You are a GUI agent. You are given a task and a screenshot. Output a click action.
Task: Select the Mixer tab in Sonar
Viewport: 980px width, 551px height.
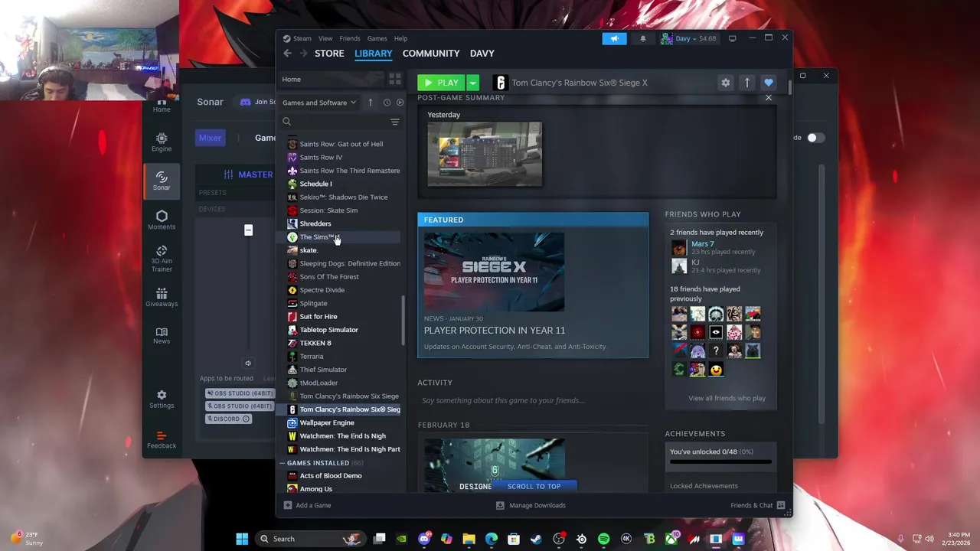[x=210, y=138]
